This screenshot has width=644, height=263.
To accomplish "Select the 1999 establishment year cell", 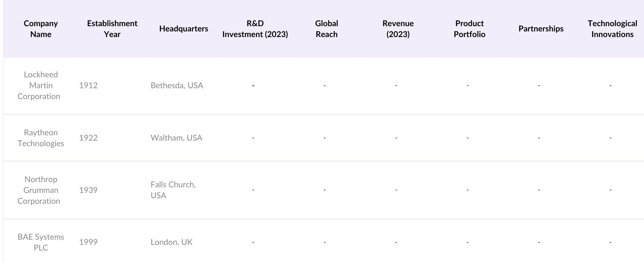I will coord(88,242).
